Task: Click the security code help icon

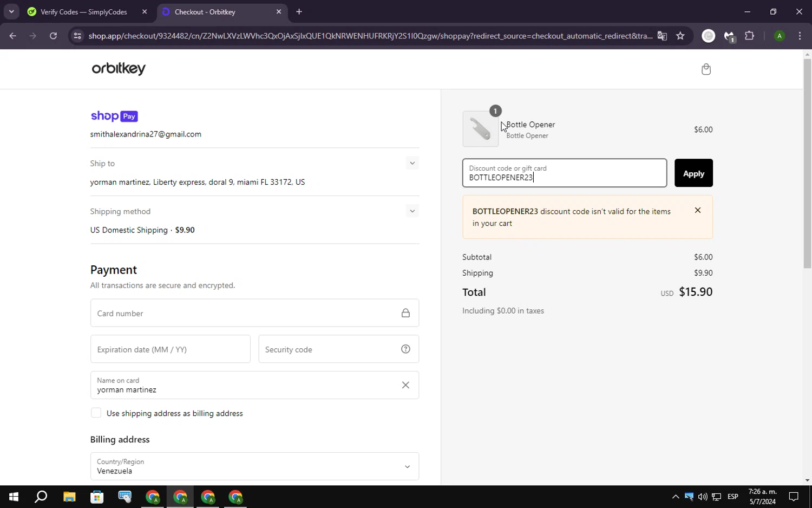Action: click(x=405, y=349)
